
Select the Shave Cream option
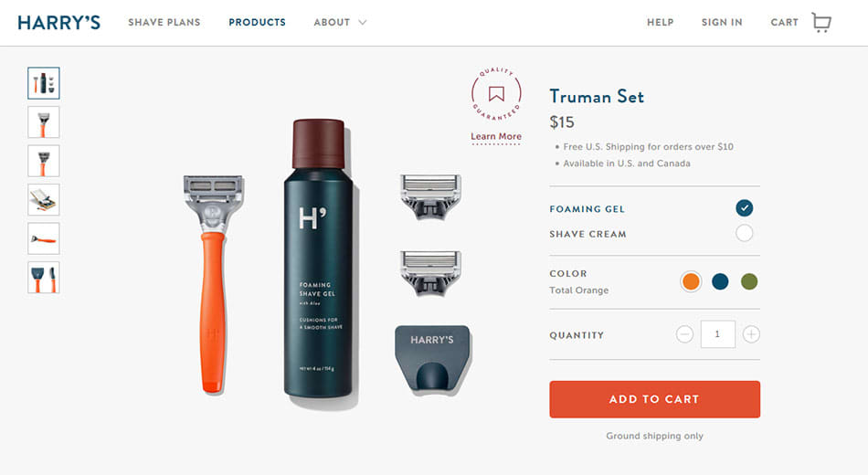pyautogui.click(x=744, y=233)
